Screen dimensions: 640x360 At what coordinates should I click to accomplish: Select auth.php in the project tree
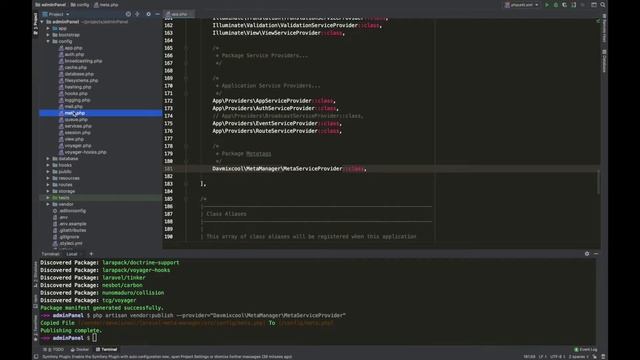point(71,55)
